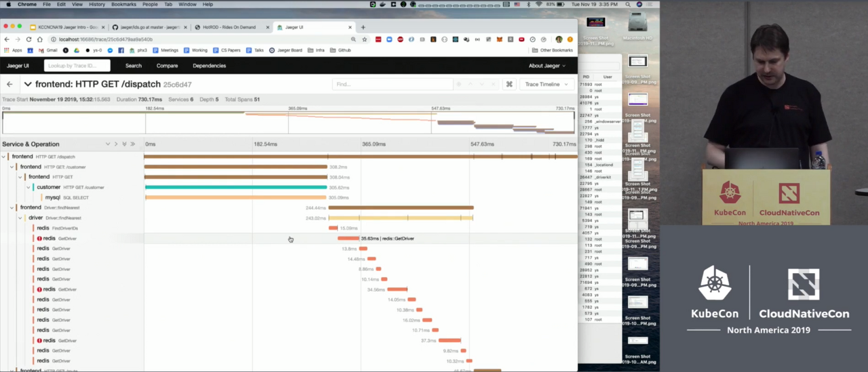The width and height of the screenshot is (868, 372).
Task: Click the PID column header in background window
Action: click(x=587, y=77)
